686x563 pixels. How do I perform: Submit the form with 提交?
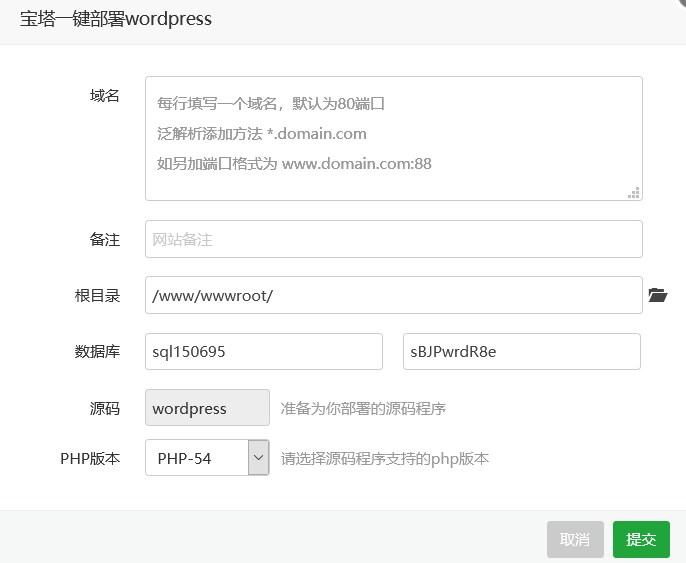pyautogui.click(x=641, y=539)
